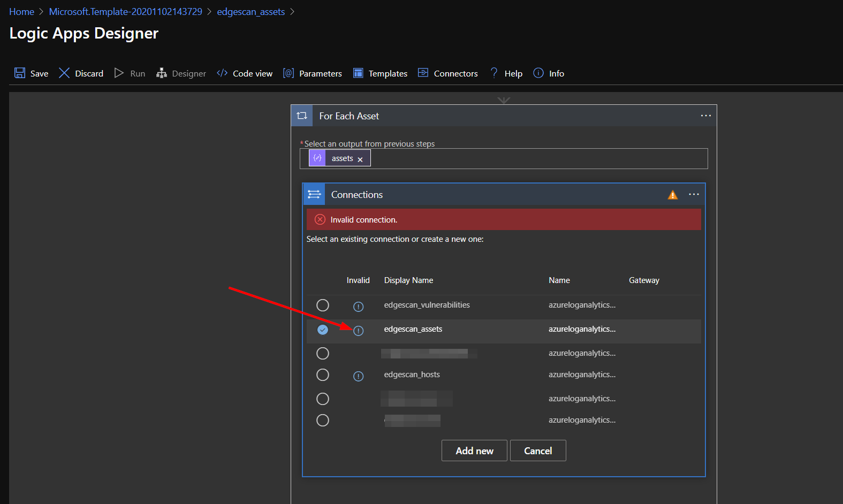Viewport: 843px width, 504px height.
Task: Click the Designer toolbar label
Action: point(189,73)
